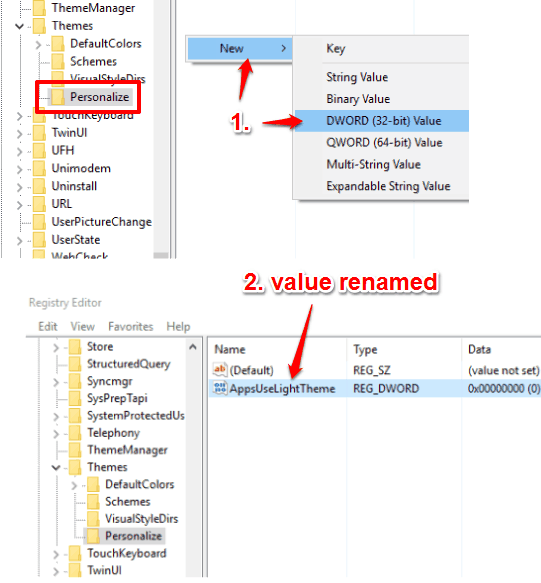Image resolution: width=541 pixels, height=583 pixels.
Task: Choose String Value from New submenu
Action: [357, 77]
